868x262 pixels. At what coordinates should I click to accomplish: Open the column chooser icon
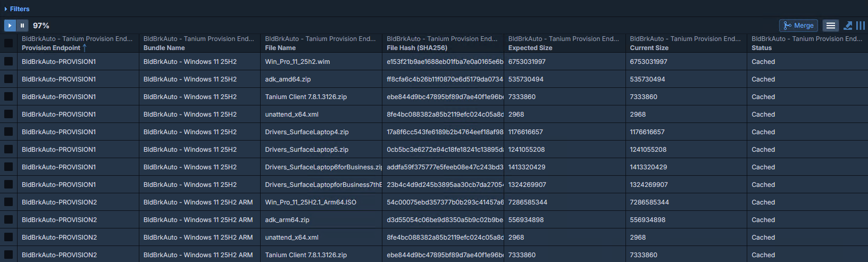861,26
